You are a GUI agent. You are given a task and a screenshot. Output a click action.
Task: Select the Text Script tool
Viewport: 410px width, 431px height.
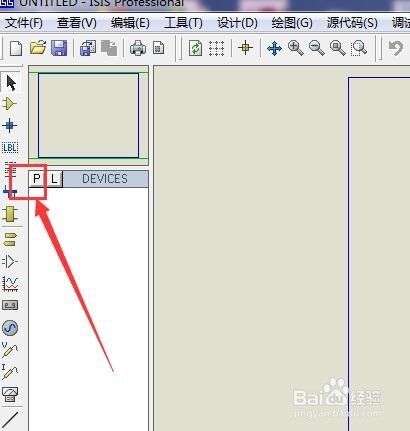(10, 170)
